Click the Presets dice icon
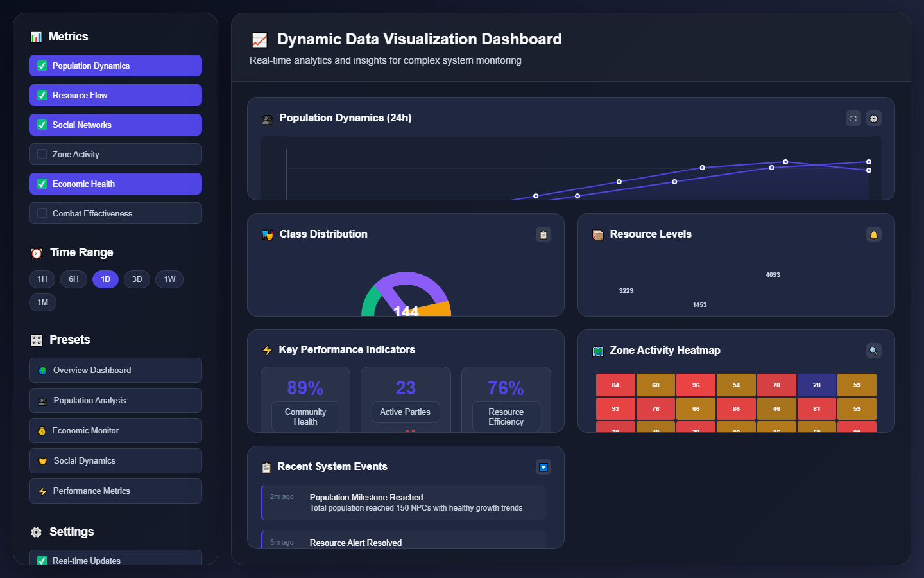 [x=37, y=340]
